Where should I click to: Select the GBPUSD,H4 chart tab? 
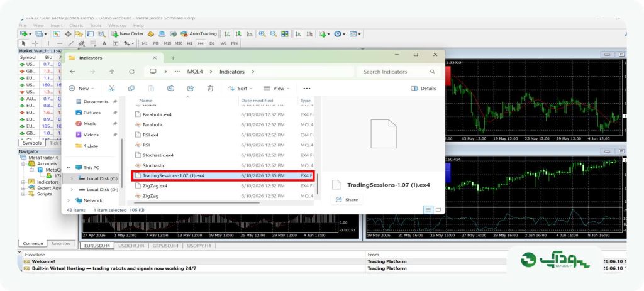point(165,246)
